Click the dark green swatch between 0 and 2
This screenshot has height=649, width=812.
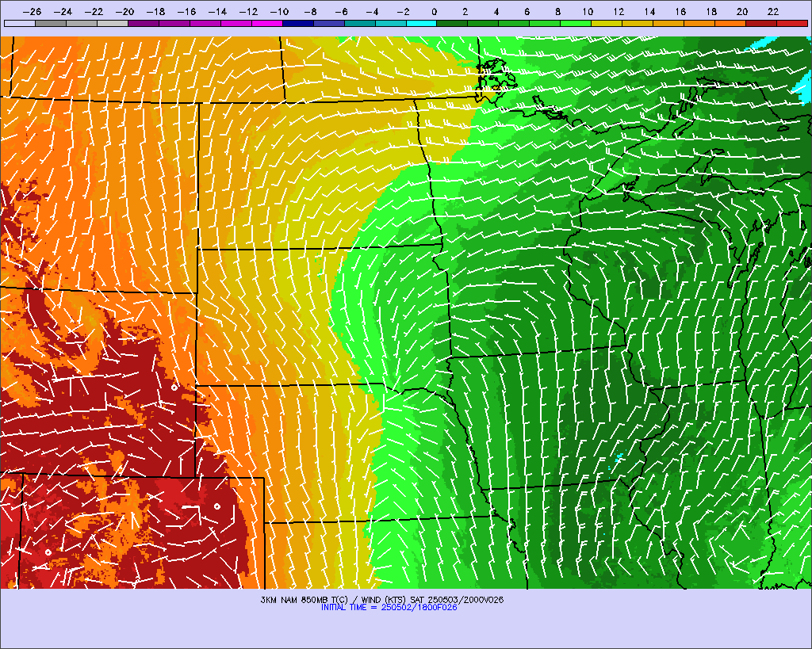pyautogui.click(x=452, y=23)
